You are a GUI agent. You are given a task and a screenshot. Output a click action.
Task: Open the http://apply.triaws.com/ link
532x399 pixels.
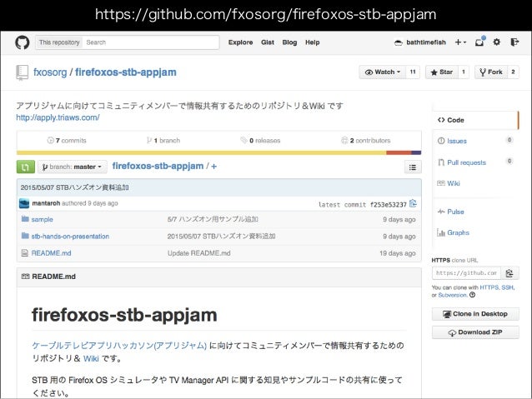(58, 117)
